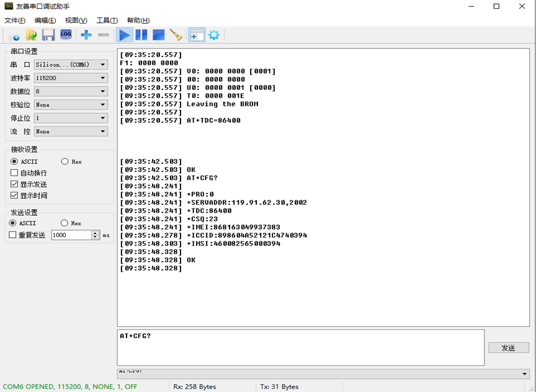
Task: Click the stop square toolbar button
Action: (x=158, y=35)
